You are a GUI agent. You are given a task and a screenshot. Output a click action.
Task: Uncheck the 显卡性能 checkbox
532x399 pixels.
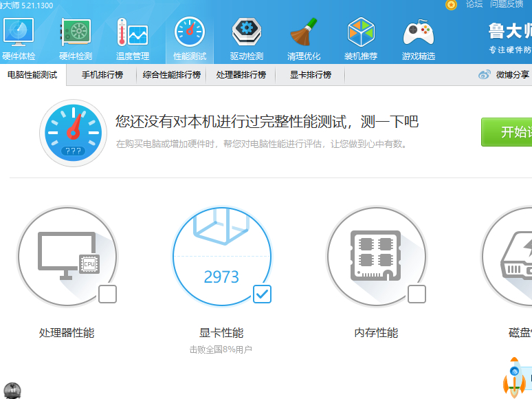click(x=262, y=294)
